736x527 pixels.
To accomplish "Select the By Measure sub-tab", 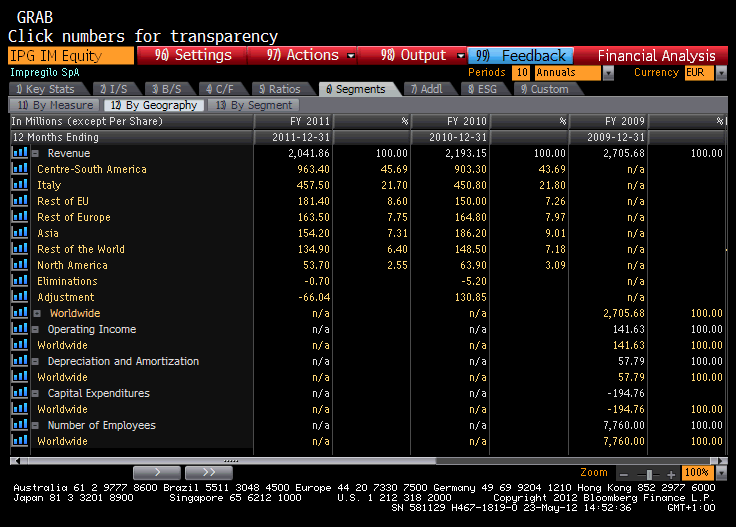I will point(54,105).
